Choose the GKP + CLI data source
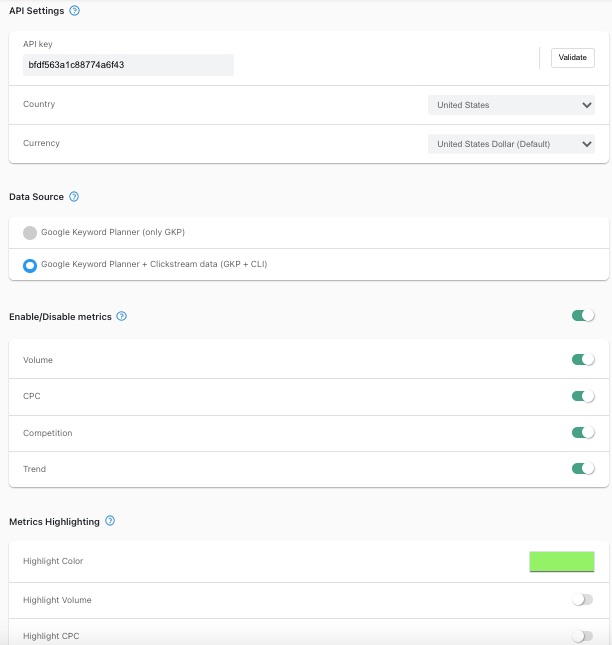The image size is (612, 645). (x=30, y=265)
